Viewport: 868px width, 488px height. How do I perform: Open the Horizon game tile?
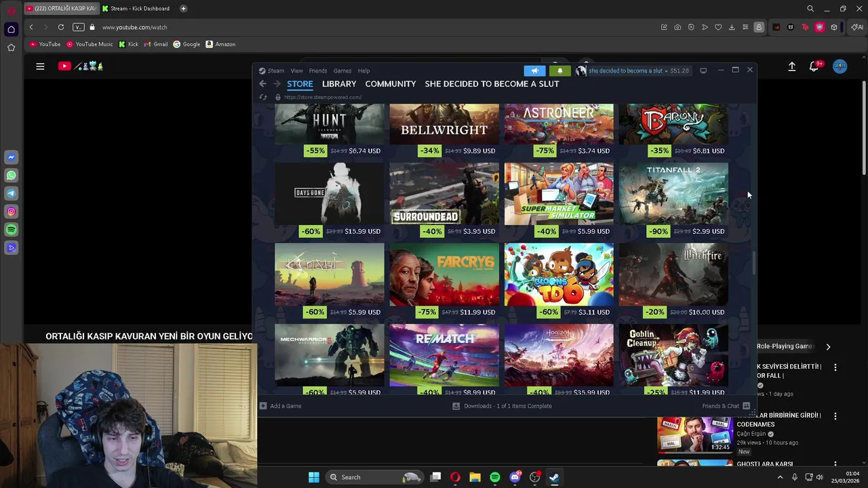559,354
